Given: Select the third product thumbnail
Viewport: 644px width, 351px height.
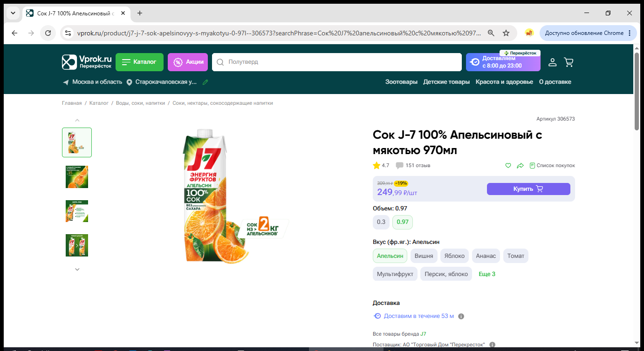Looking at the screenshot, I should pos(77,211).
